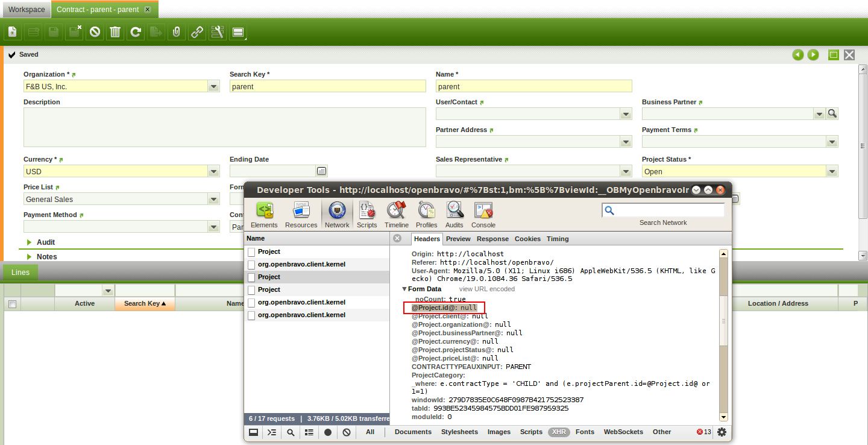Screen dimensions: 868x445
Task: Click the chain link toolbar icon
Action: pos(197,32)
